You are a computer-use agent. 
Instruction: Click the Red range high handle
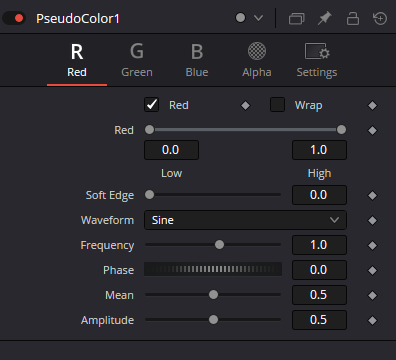pos(341,130)
